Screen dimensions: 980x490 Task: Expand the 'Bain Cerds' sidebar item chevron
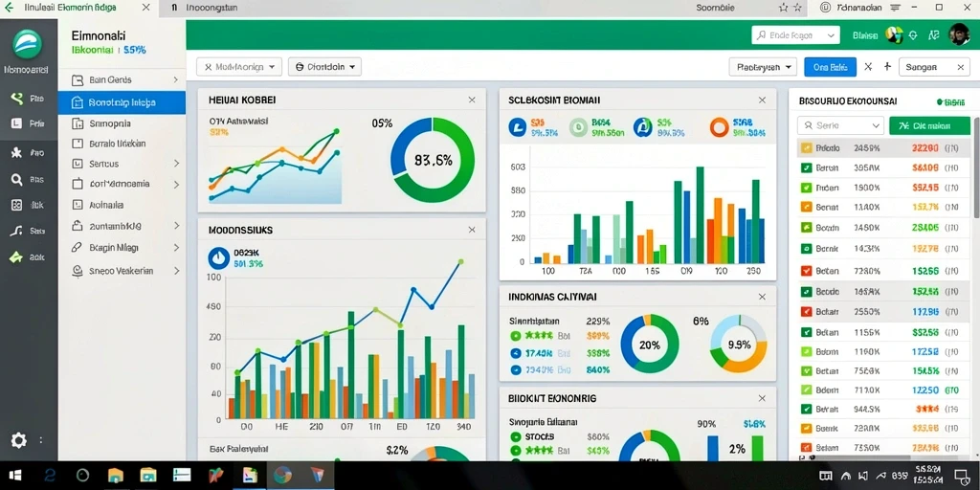click(x=176, y=80)
